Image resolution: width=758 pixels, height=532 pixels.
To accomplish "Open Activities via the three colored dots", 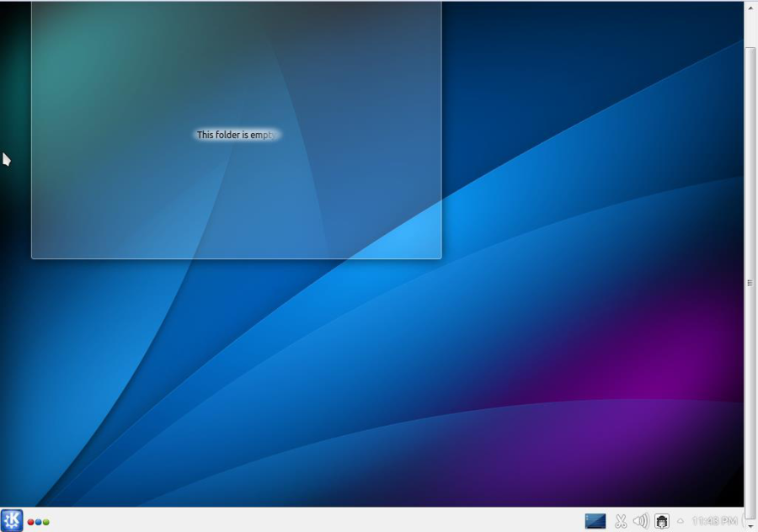I will pyautogui.click(x=38, y=522).
